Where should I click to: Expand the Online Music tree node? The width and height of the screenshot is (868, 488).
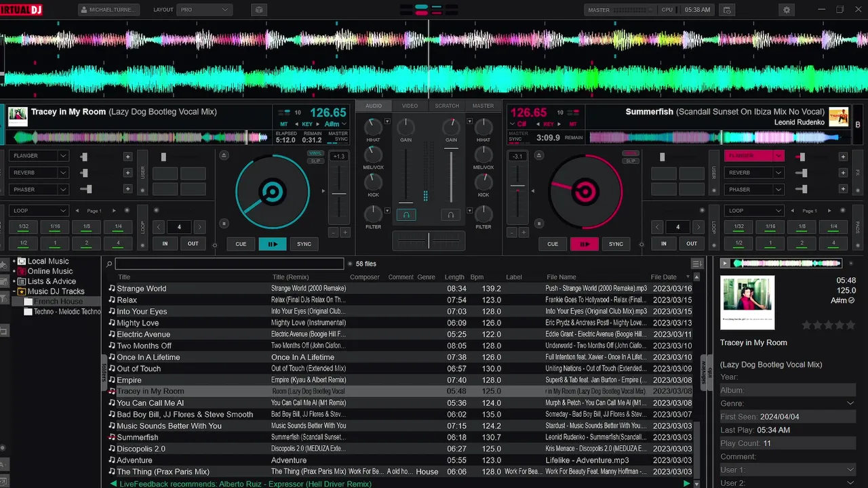pyautogui.click(x=14, y=271)
